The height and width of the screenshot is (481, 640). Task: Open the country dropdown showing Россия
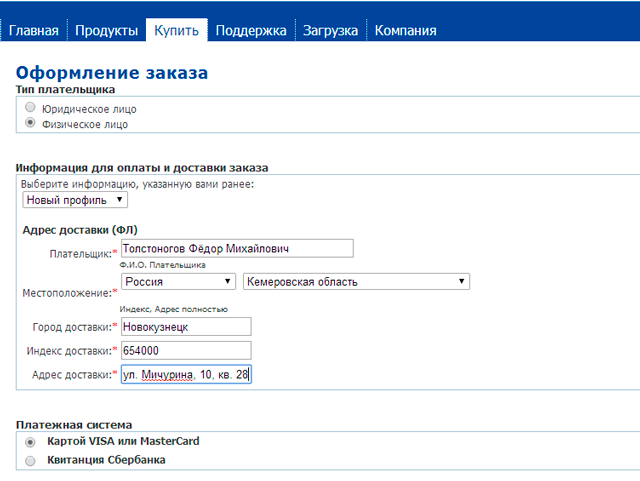click(x=177, y=282)
